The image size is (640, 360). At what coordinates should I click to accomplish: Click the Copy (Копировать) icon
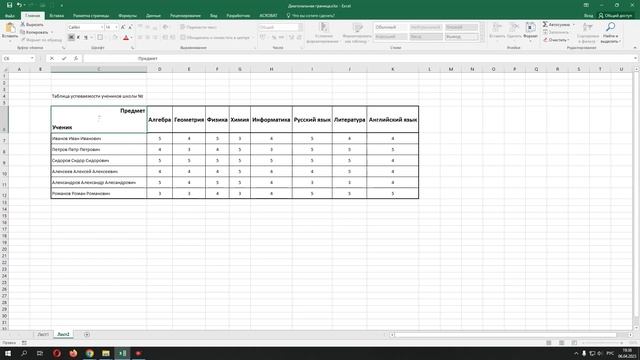coord(23,32)
